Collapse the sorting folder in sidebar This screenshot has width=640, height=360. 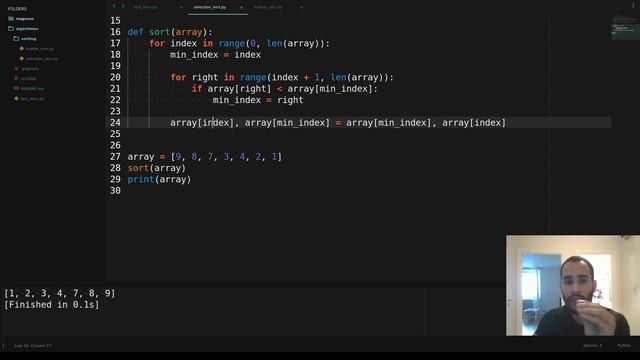click(25, 38)
